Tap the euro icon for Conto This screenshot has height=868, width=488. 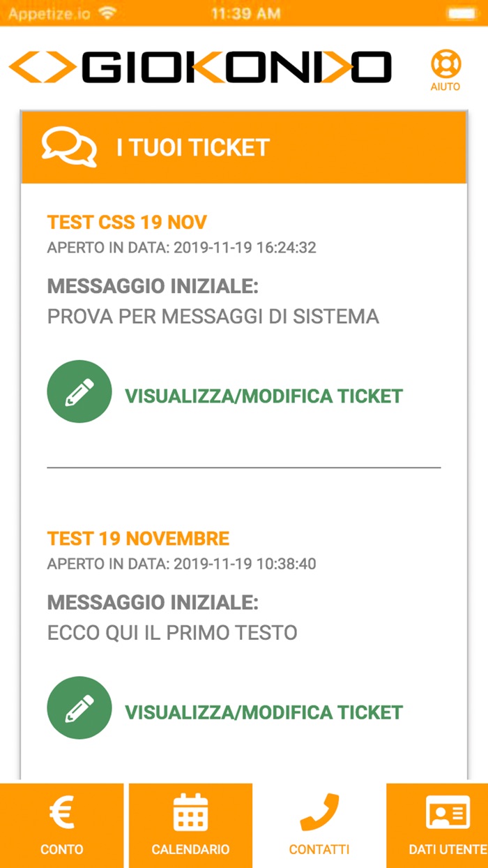61,813
